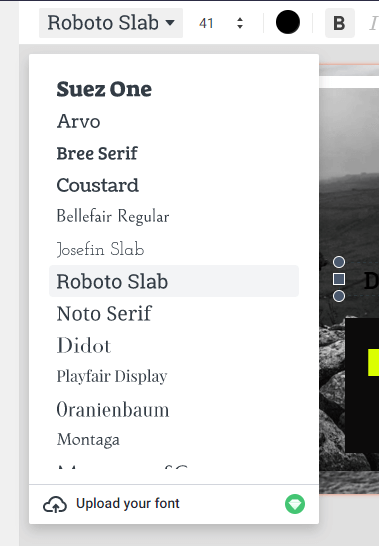Screen dimensions: 379x546
Task: Click the cloud upload icon
Action: coord(55,504)
